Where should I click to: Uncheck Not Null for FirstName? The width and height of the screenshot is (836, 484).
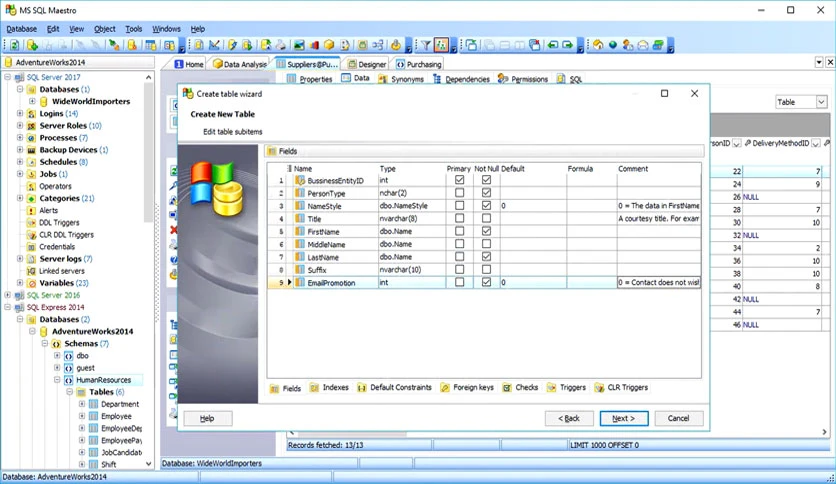point(486,231)
